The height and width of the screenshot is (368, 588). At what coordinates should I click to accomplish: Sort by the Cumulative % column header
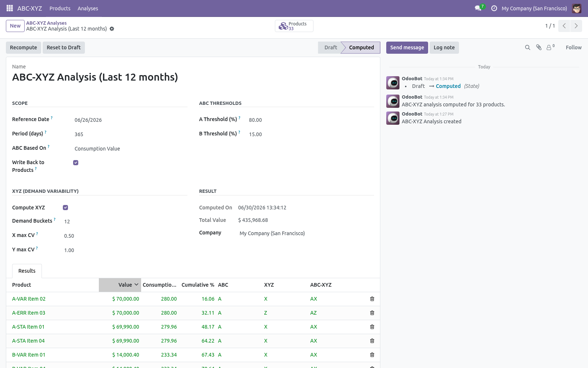[198, 285]
